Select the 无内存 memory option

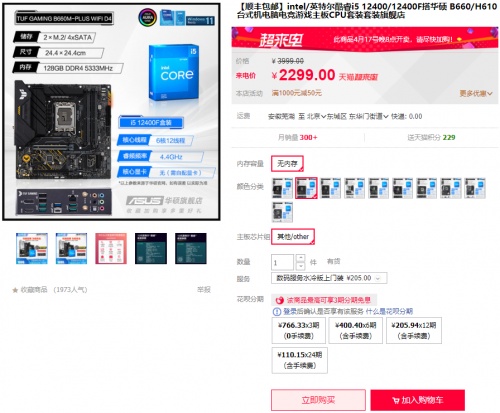click(287, 164)
